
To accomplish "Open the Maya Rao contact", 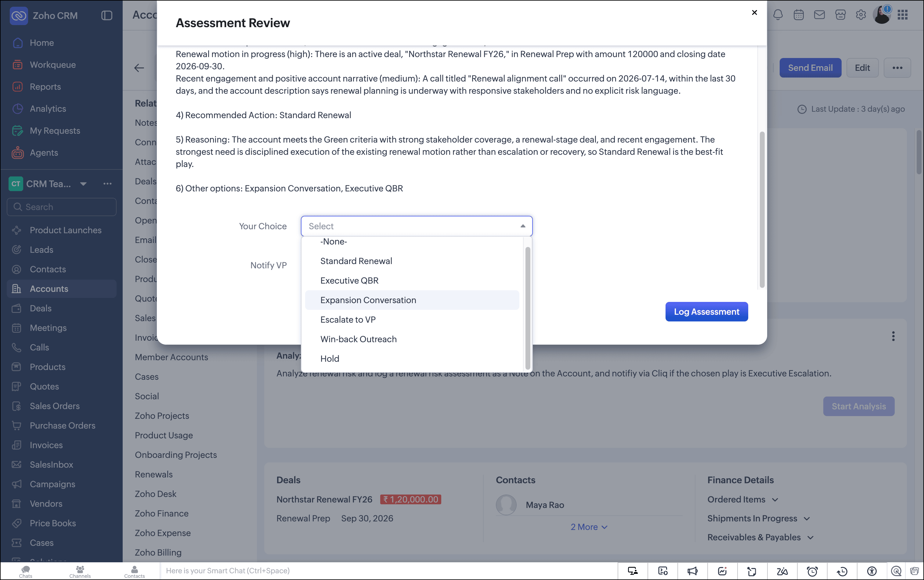I will pos(545,505).
